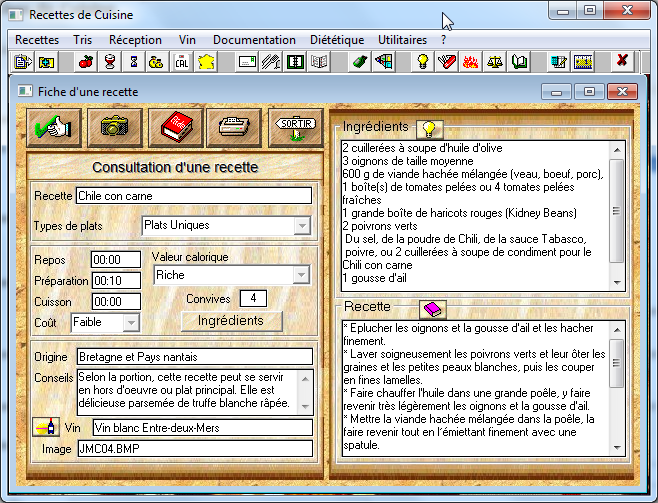Click the '3 oignons de taille moyenne' line
This screenshot has height=503, width=658.
click(408, 161)
